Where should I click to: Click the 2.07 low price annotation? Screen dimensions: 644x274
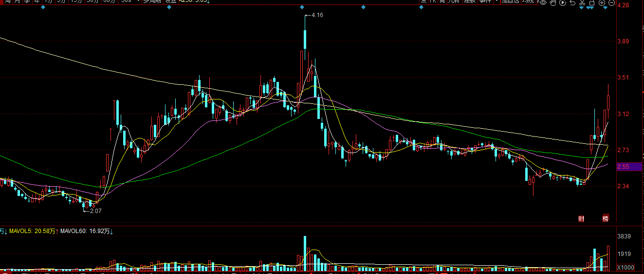coord(95,211)
